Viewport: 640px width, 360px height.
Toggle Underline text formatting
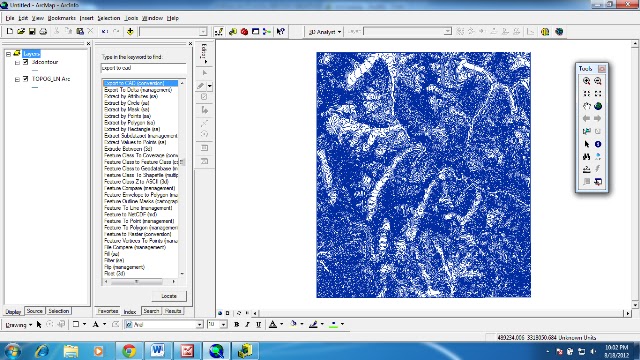258,324
